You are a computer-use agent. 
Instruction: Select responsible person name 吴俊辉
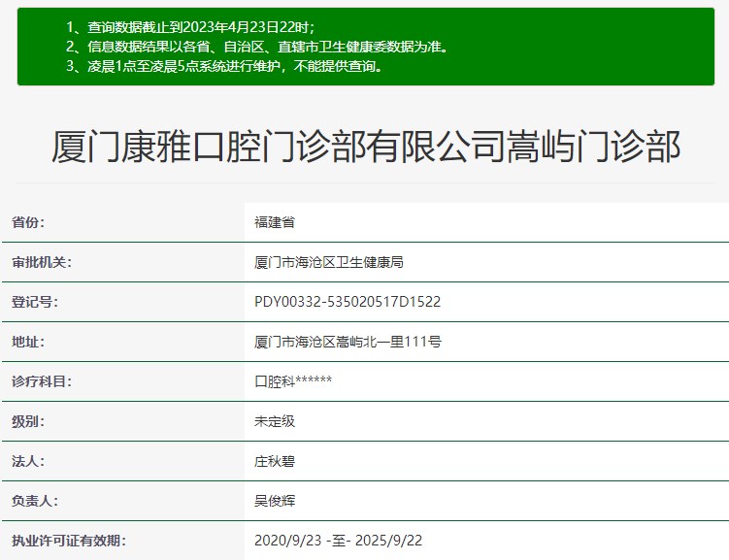(275, 501)
